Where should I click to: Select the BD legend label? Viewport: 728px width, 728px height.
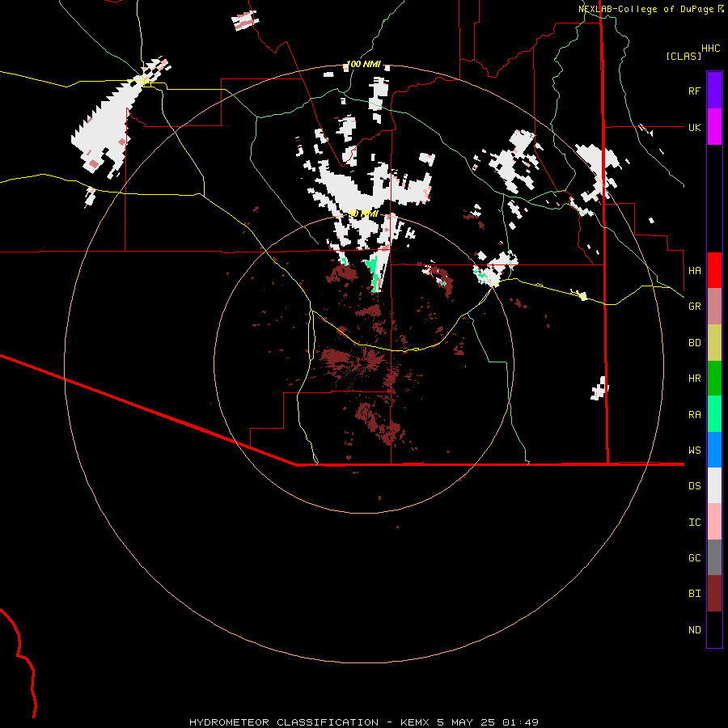(694, 343)
